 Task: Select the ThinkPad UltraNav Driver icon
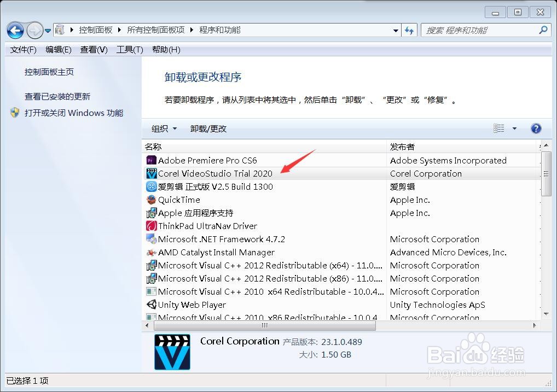(152, 226)
